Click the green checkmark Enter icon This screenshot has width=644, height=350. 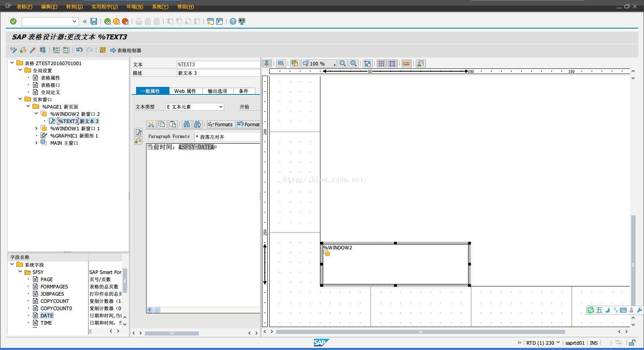coord(13,21)
